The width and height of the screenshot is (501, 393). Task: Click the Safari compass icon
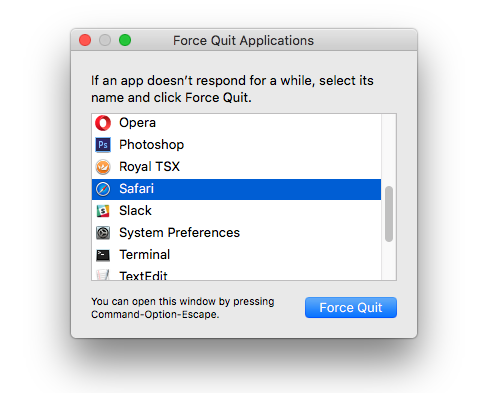(x=103, y=189)
